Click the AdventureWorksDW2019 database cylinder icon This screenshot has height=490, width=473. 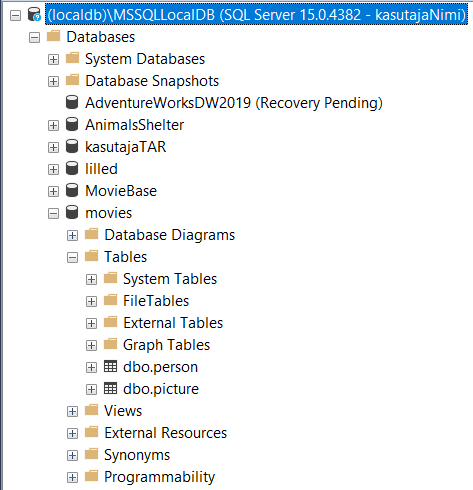tap(72, 102)
